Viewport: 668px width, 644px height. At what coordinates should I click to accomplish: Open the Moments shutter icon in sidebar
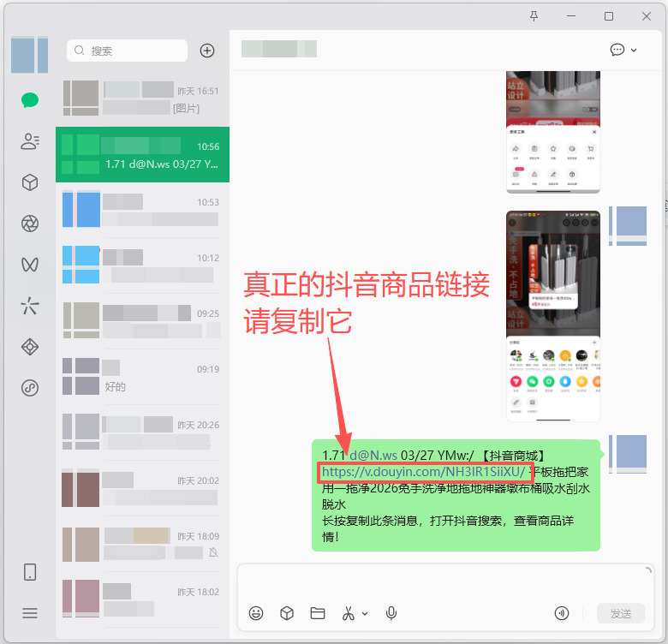[x=30, y=224]
